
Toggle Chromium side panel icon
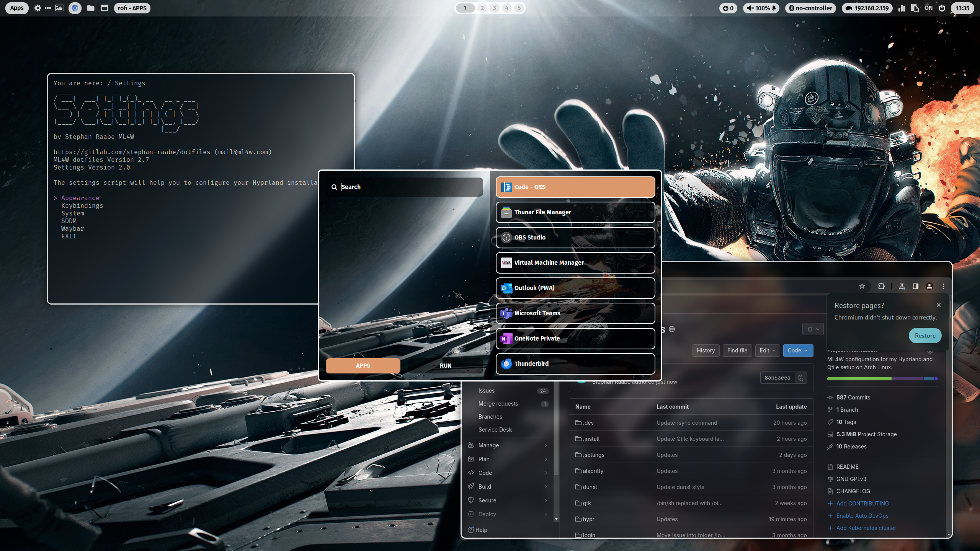(x=916, y=286)
